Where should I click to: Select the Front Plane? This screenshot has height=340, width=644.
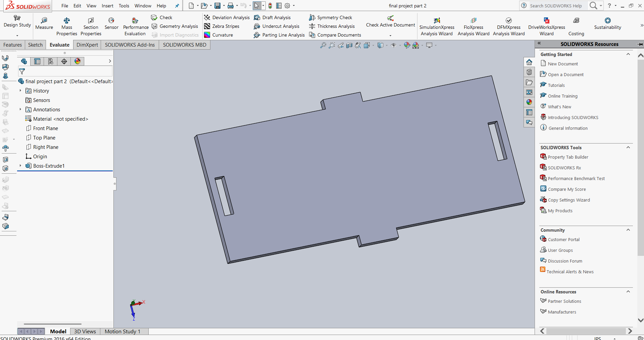pos(42,128)
